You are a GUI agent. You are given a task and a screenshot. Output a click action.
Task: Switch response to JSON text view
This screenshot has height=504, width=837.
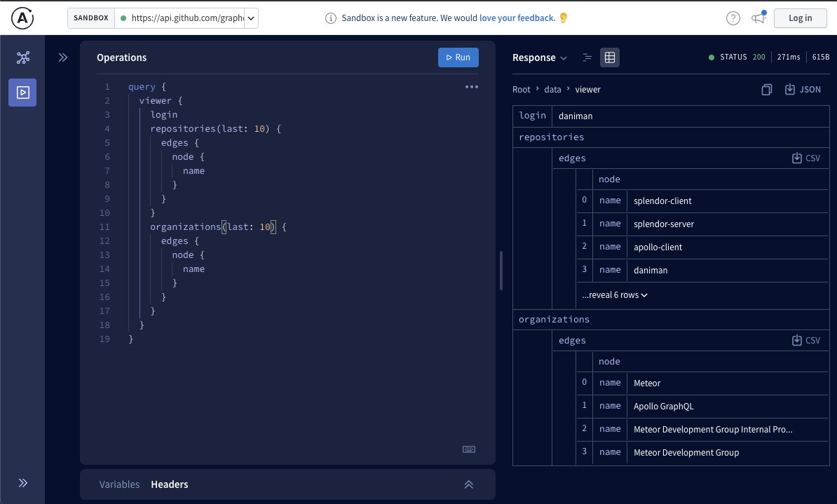point(587,57)
